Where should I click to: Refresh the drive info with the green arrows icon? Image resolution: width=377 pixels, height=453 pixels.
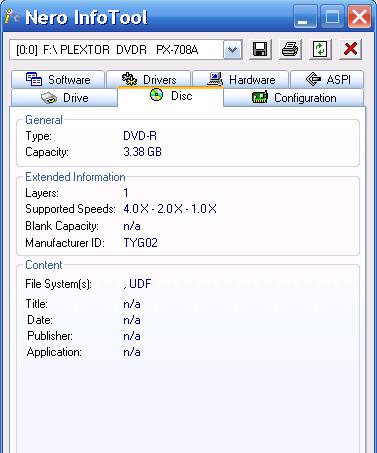(320, 50)
